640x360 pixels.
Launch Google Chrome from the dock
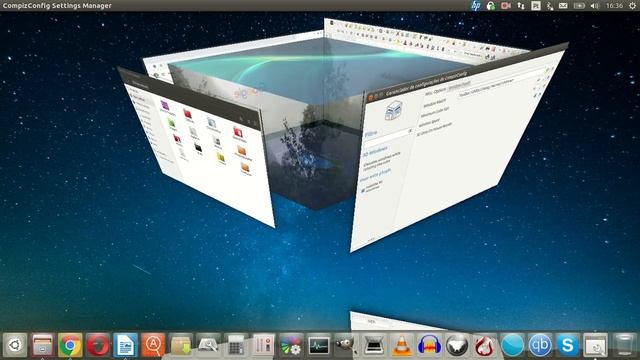coord(70,345)
